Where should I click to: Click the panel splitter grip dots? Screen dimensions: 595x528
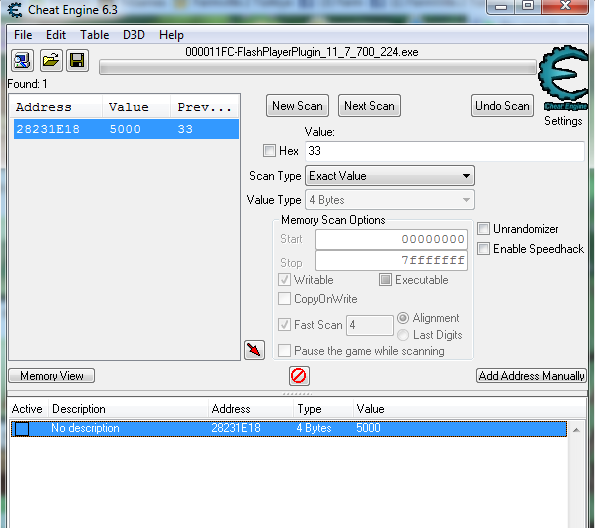click(298, 394)
